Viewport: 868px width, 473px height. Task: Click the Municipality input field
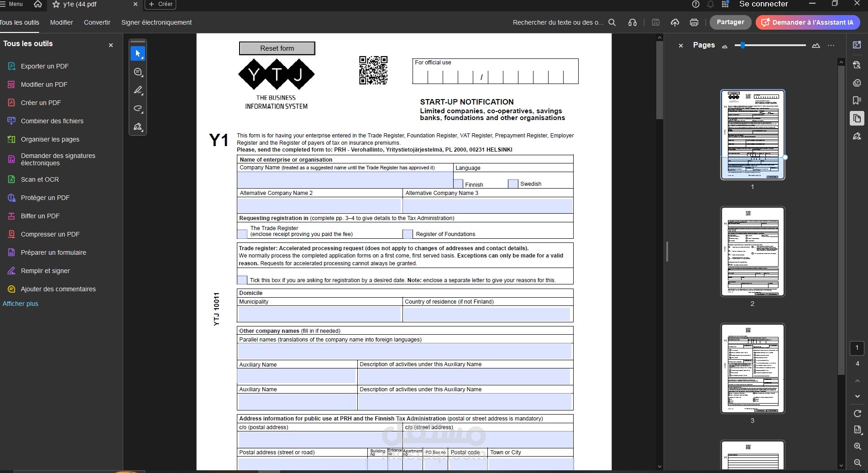click(x=319, y=314)
